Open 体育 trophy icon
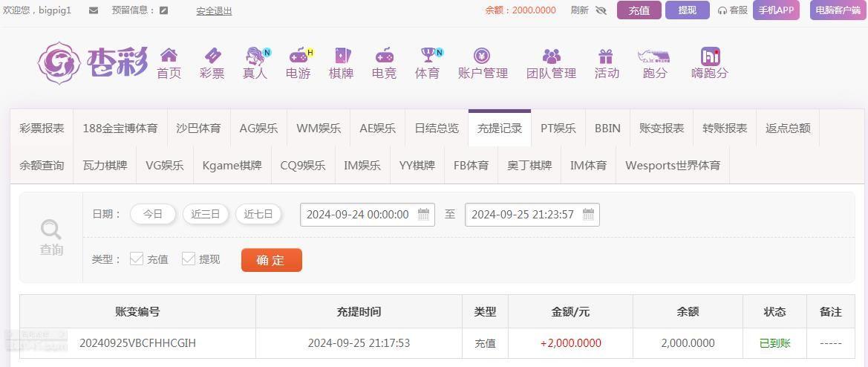 click(x=428, y=56)
